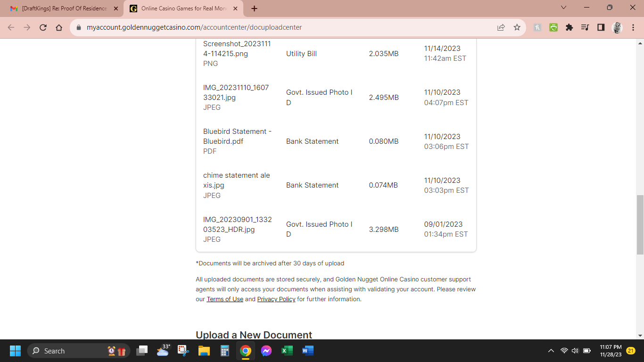The height and width of the screenshot is (362, 644).
Task: Click the page vertical scrollbar thumb
Action: click(640, 224)
